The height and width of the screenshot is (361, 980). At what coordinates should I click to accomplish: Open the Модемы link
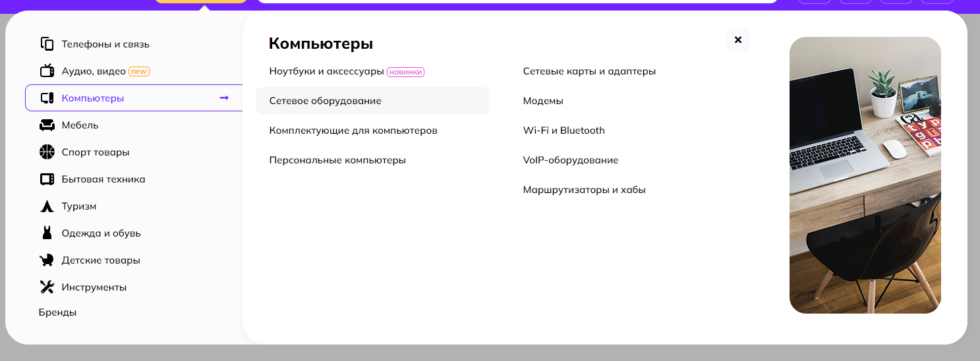pyautogui.click(x=543, y=101)
